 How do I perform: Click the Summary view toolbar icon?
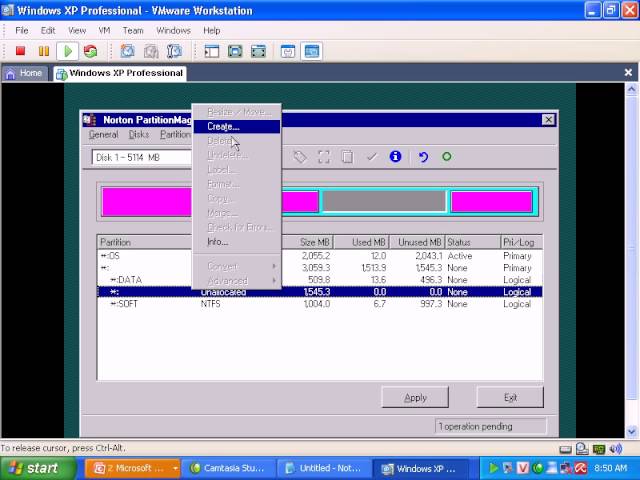click(x=288, y=51)
